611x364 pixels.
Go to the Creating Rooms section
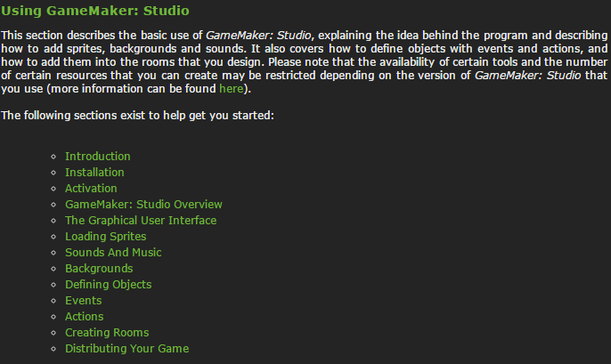(x=107, y=333)
